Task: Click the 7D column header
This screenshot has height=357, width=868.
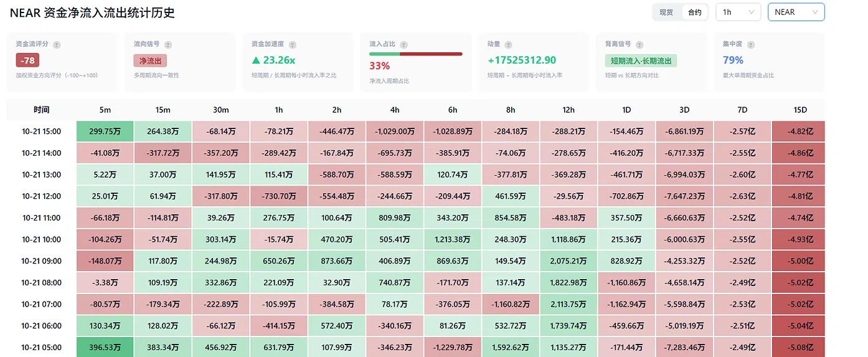Action: click(x=742, y=110)
